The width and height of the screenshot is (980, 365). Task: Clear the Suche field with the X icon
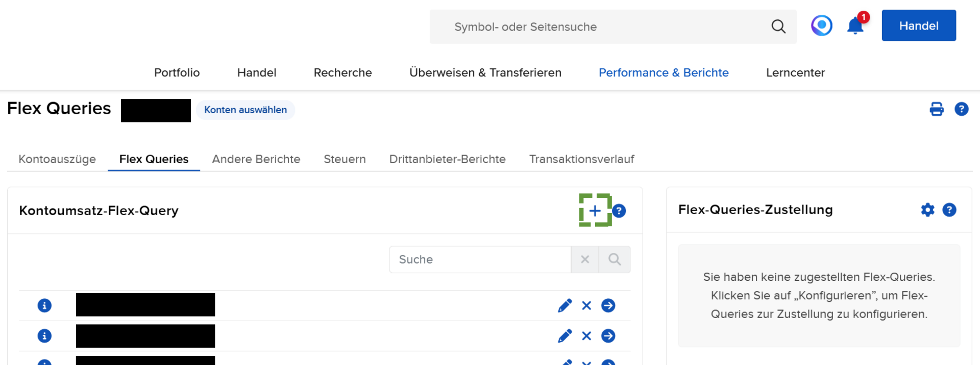585,259
